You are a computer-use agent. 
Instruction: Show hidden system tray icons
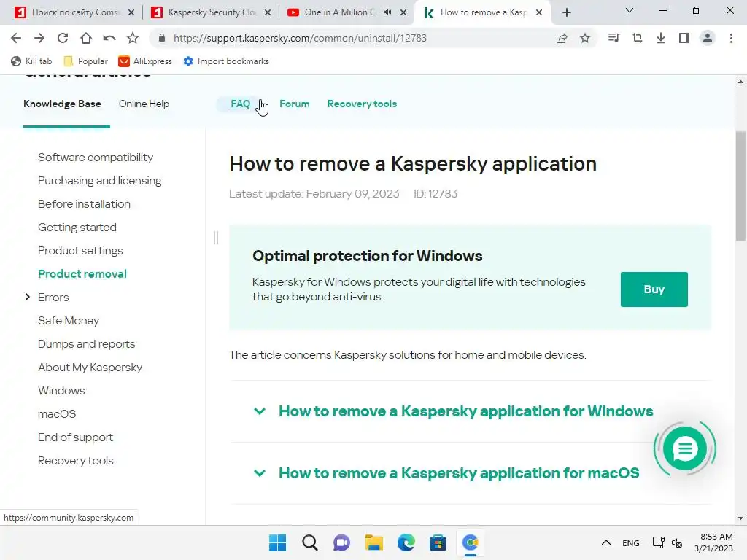coord(606,542)
